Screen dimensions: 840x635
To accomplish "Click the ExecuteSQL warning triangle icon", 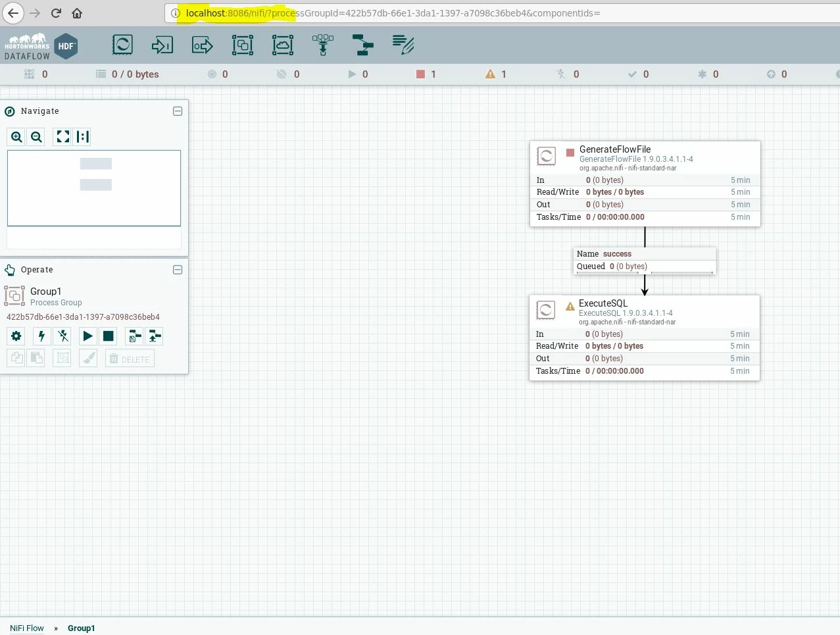I will click(x=570, y=307).
